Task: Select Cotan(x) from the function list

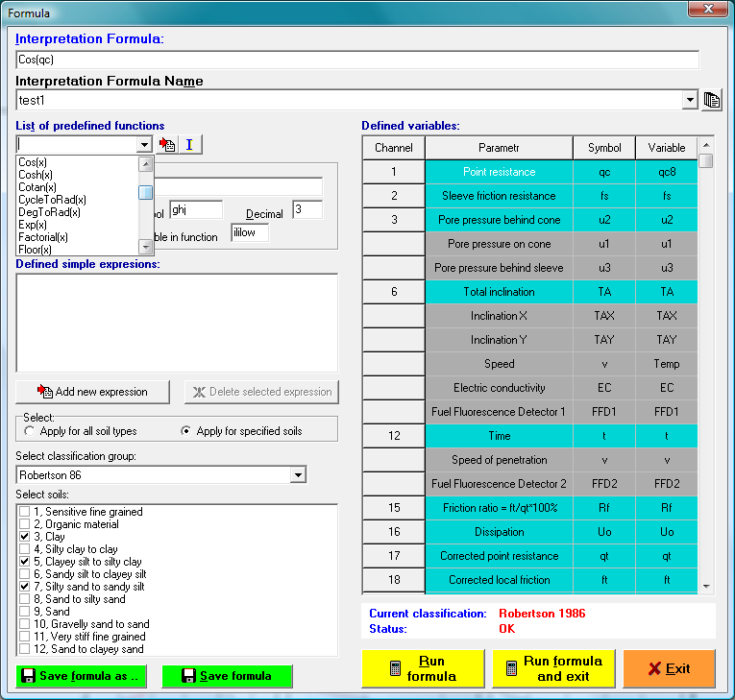Action: point(37,187)
